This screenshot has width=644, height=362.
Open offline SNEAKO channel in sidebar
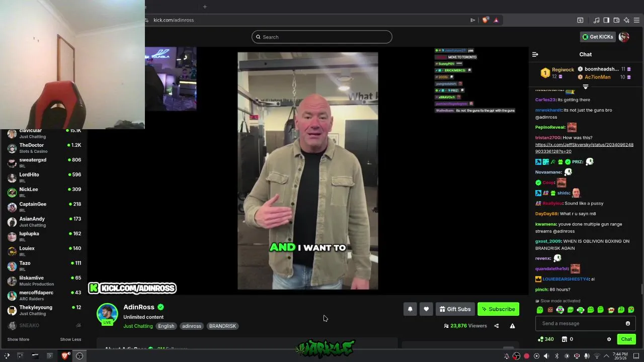[x=44, y=325]
